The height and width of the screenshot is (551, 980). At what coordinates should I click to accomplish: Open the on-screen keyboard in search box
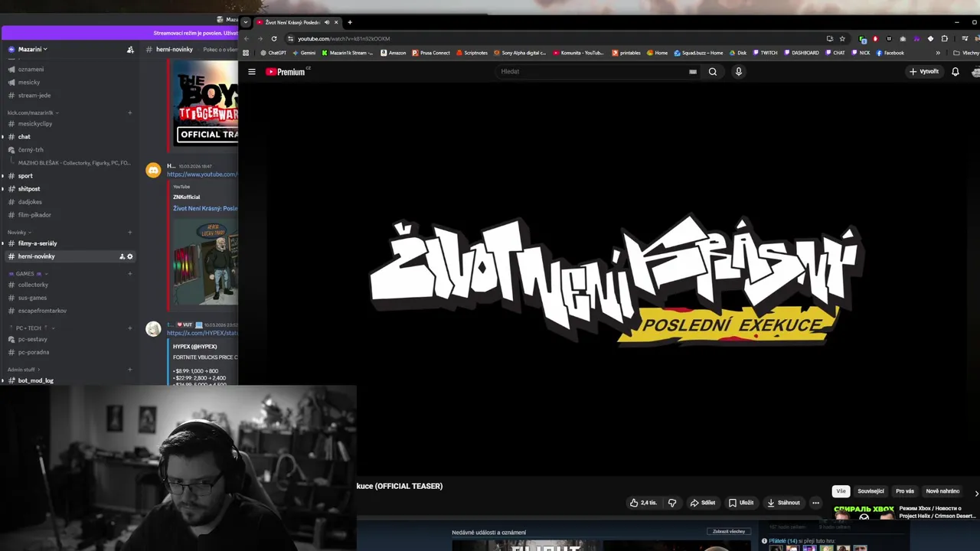[693, 72]
